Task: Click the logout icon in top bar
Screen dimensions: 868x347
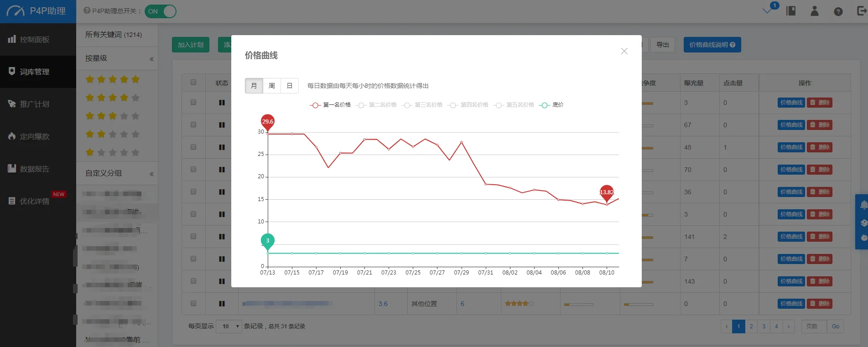Action: coord(861,11)
